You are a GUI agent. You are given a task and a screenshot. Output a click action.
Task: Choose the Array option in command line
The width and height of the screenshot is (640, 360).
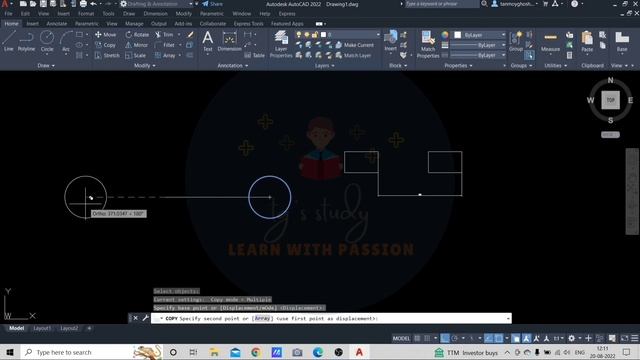(262, 318)
